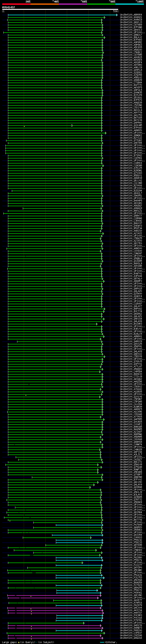146x644 pixels.
Task: Select the UniRef100_C5KBC2 label
Action: coord(131,53)
